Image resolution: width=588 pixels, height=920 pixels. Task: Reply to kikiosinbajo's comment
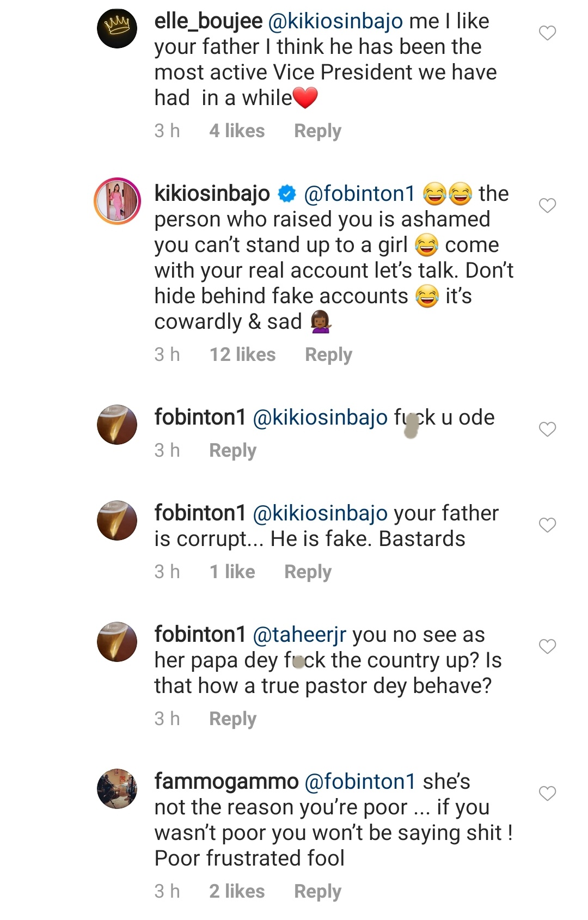[x=328, y=355]
